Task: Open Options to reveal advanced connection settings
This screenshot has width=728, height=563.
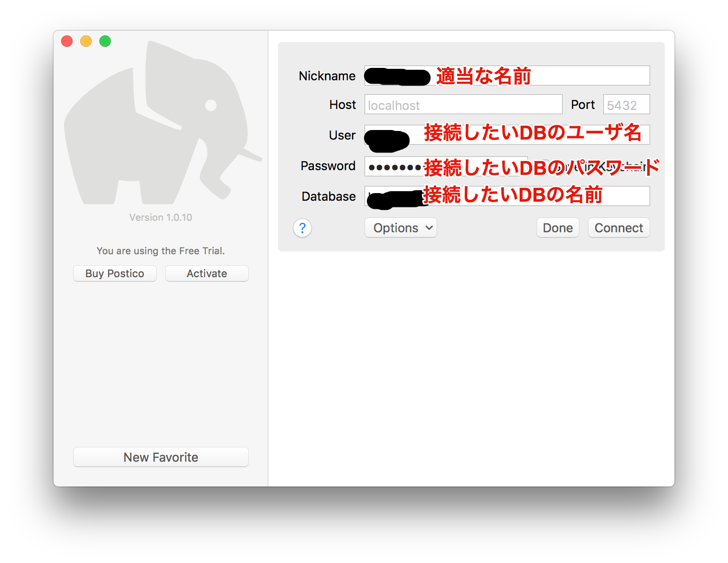Action: tap(400, 227)
